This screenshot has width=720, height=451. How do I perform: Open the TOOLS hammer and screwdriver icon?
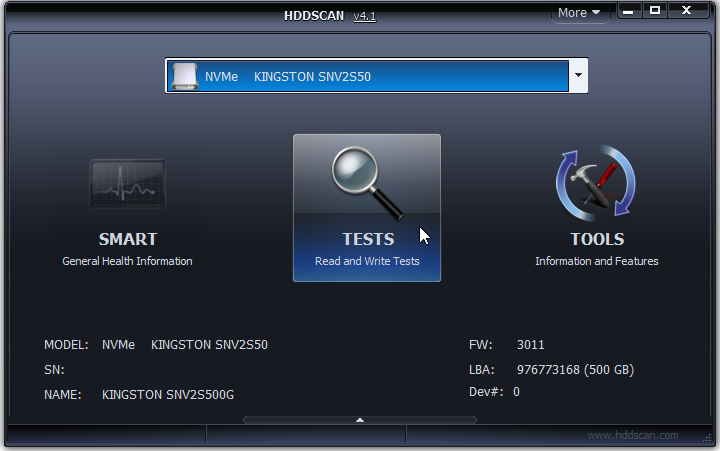596,183
